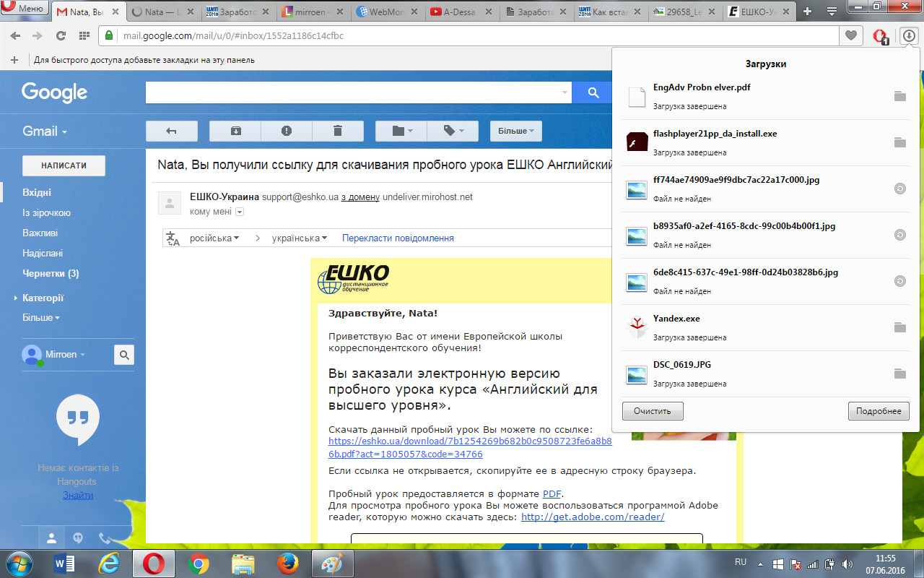The width and height of the screenshot is (924, 578).
Task: Click the RU language indicator in tray
Action: (741, 561)
